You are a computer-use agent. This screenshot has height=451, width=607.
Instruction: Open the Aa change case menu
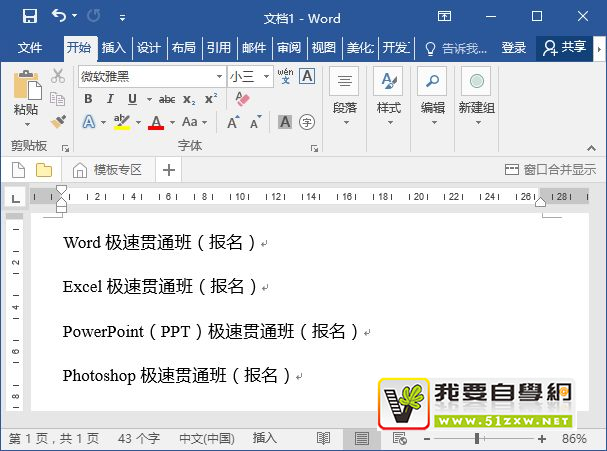pos(195,122)
